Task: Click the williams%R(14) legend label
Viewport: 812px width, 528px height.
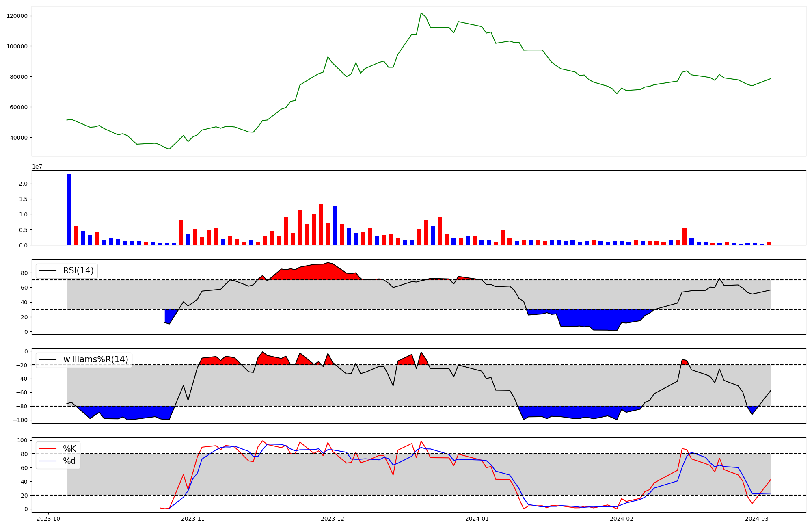Action: pos(95,359)
